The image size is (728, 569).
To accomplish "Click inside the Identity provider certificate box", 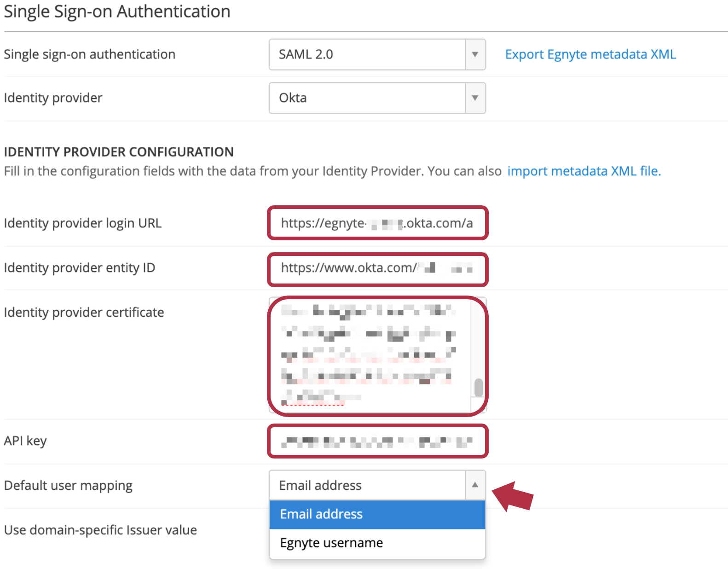I will click(x=373, y=354).
